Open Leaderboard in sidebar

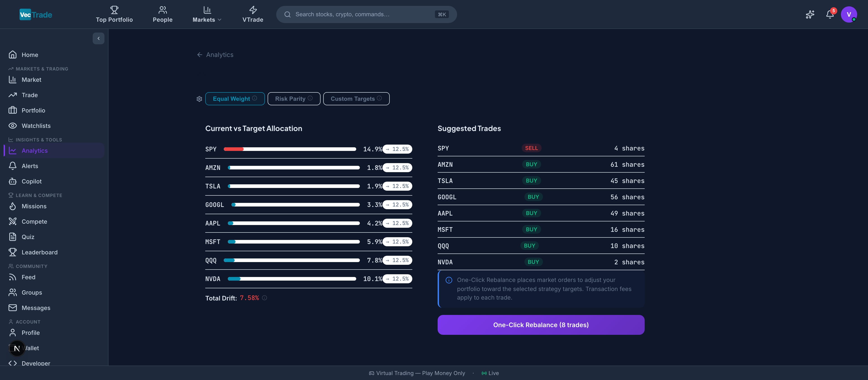pyautogui.click(x=54, y=252)
